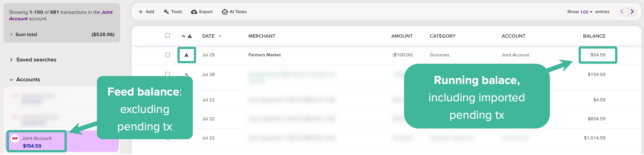Go to previous page arrow
The image size is (644, 155).
[622, 12]
